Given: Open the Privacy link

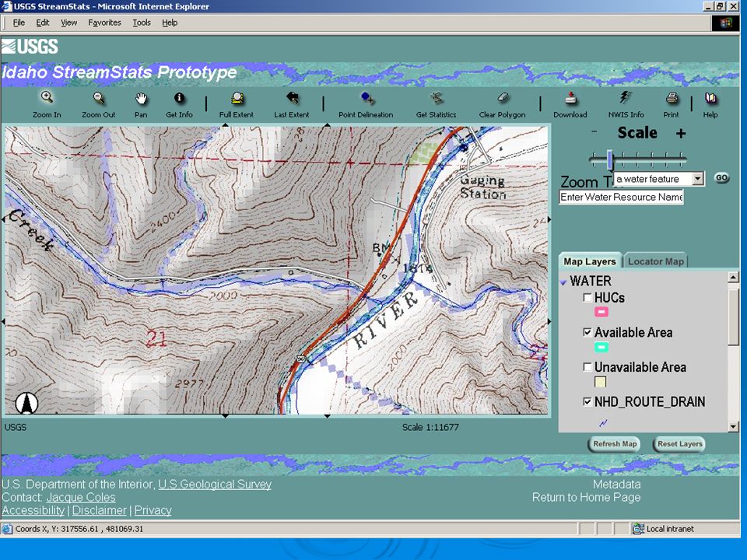Looking at the screenshot, I should (x=153, y=510).
